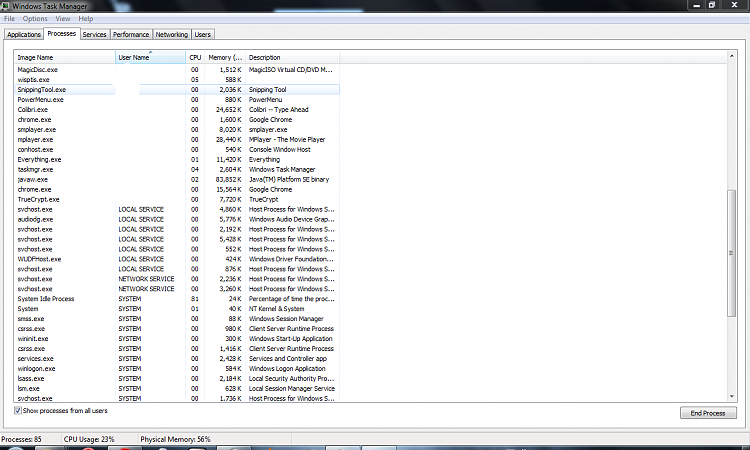This screenshot has height=450, width=750.
Task: Click the CPU Usage: 23% status entry
Action: click(89, 439)
